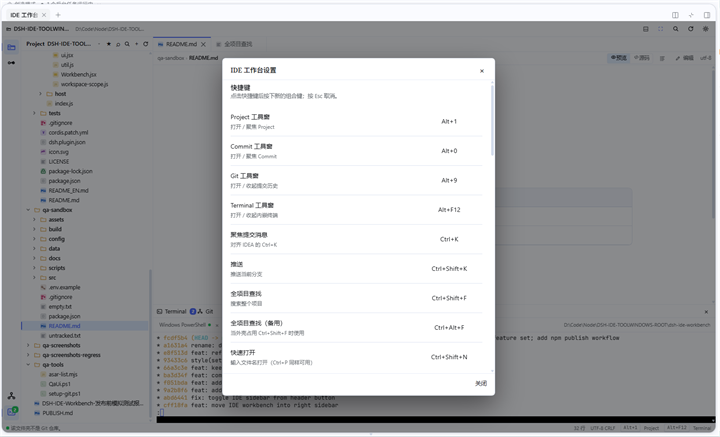Change the Terminal 工具窗 Alt+F12 shortcut

[x=449, y=210]
